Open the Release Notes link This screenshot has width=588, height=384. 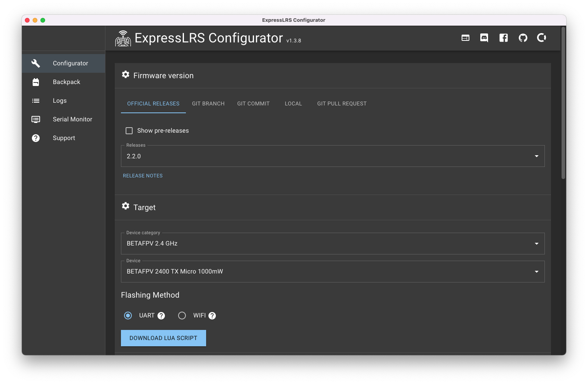143,176
